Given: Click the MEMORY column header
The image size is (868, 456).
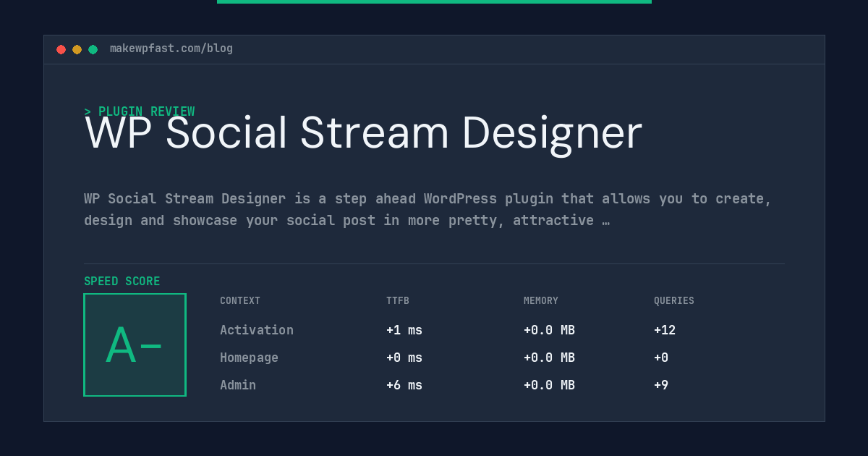Looking at the screenshot, I should 541,301.
